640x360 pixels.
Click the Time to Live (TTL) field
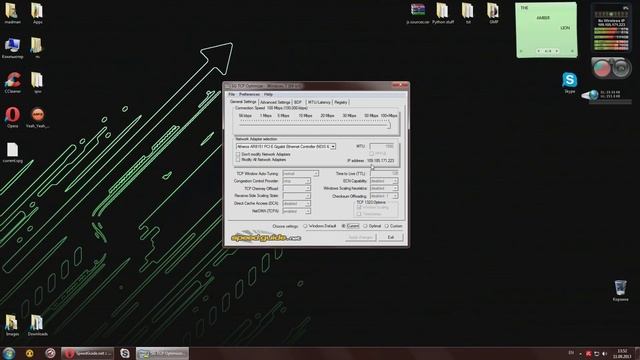(x=384, y=173)
